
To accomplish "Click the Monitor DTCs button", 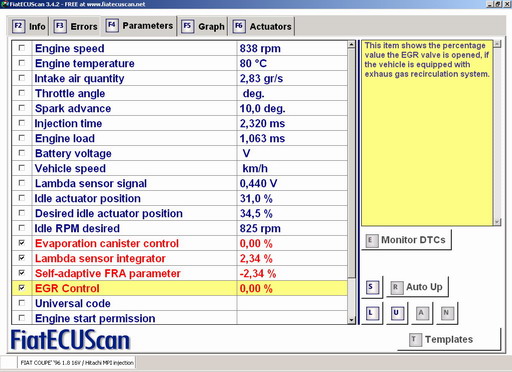I will tap(407, 240).
